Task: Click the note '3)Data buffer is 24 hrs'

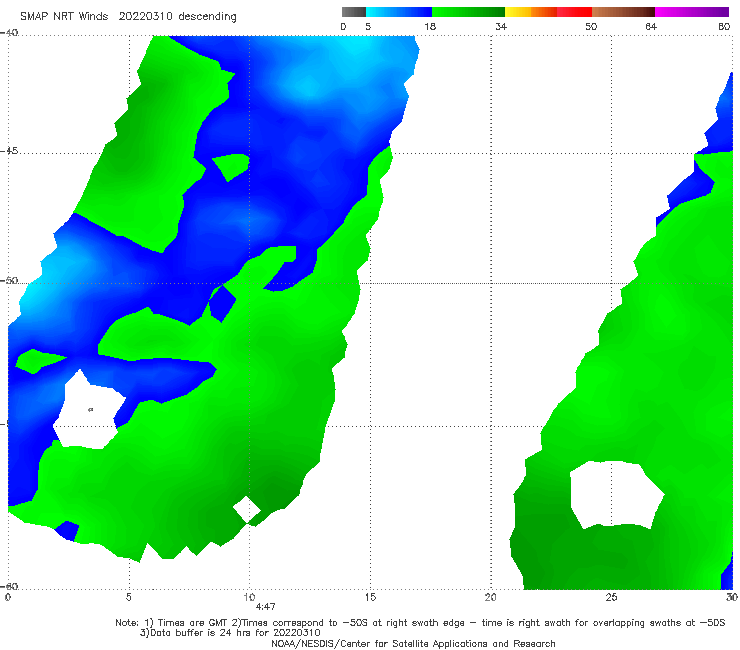Action: (x=230, y=633)
